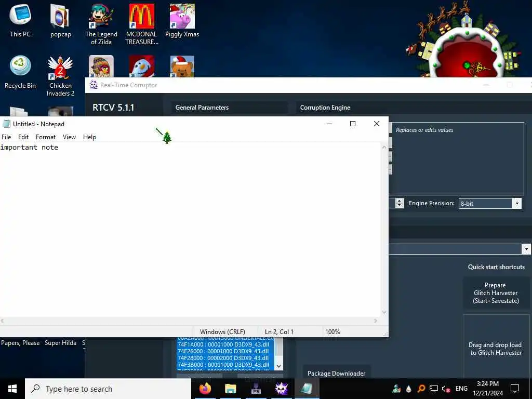Maximize the Notepad window
This screenshot has width=532, height=399.
tap(353, 124)
